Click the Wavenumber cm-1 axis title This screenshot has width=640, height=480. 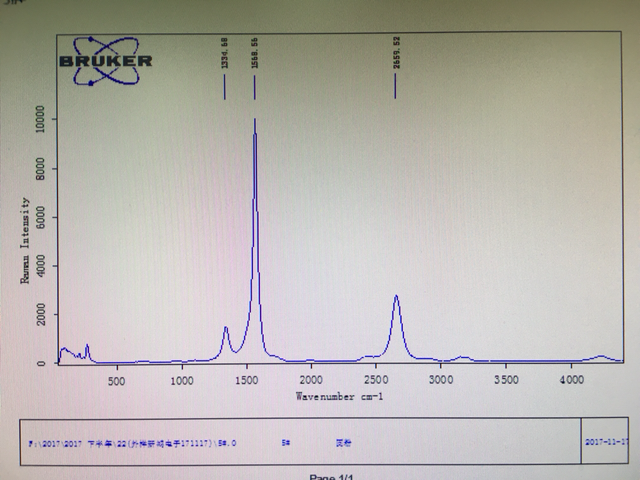[x=339, y=396]
